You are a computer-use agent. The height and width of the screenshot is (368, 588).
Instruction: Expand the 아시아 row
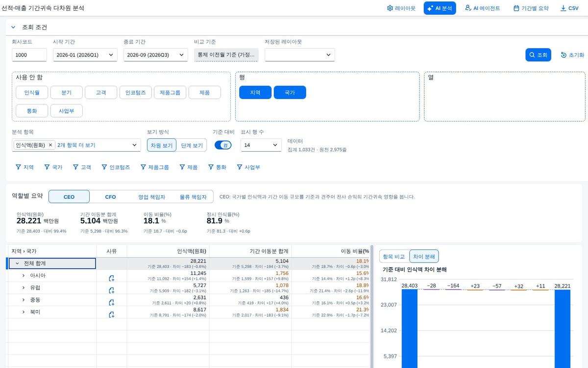pyautogui.click(x=24, y=275)
